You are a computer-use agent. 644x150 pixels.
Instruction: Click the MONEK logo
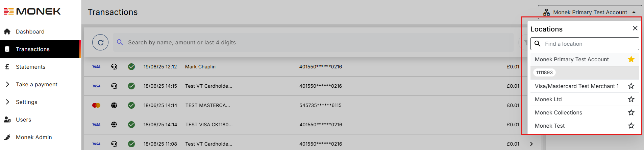(x=32, y=12)
